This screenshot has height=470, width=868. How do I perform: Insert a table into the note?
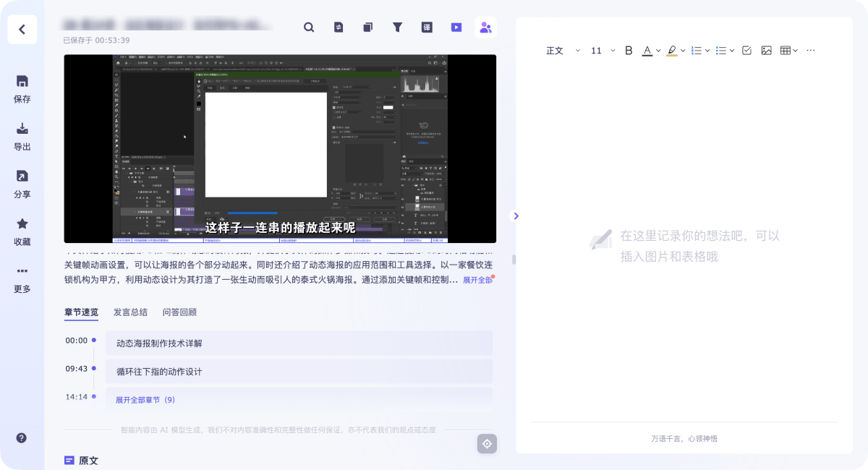[x=786, y=51]
